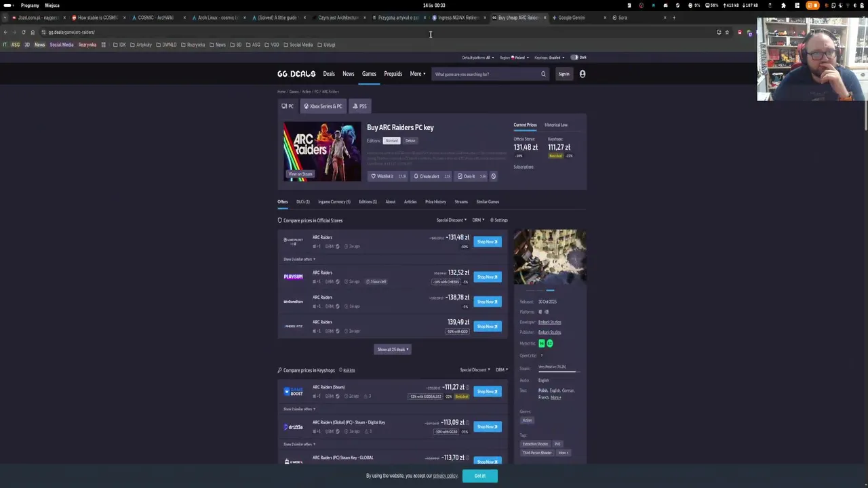
Task: Switch to the Ingame Currency (5) tab
Action: [334, 202]
